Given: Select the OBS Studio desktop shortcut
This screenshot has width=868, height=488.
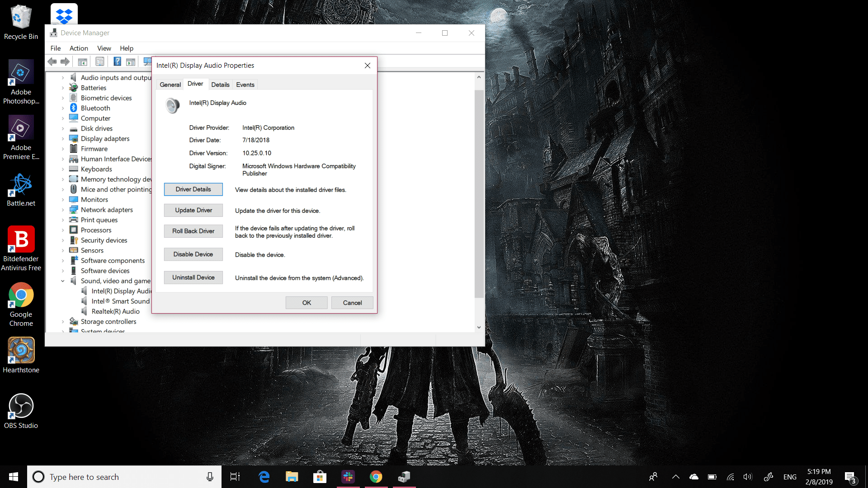Looking at the screenshot, I should pyautogui.click(x=21, y=411).
